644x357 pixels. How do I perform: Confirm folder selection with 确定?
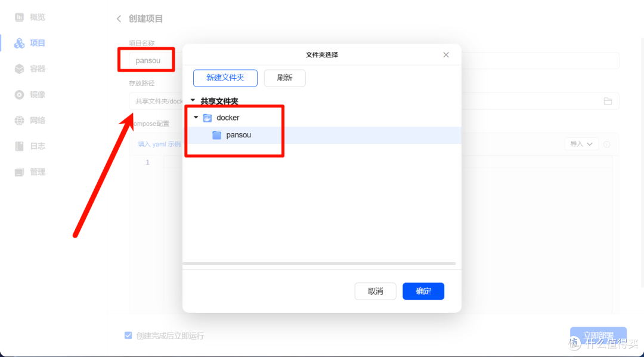pos(423,291)
